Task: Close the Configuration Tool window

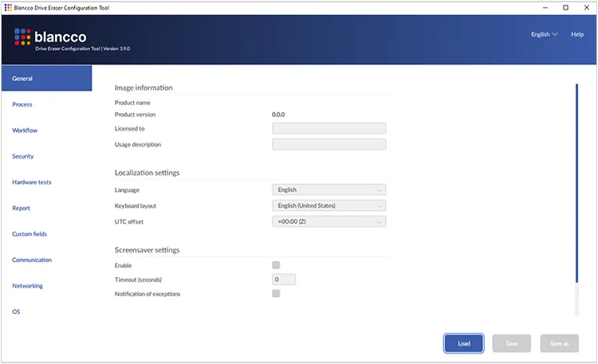Action: (x=587, y=8)
